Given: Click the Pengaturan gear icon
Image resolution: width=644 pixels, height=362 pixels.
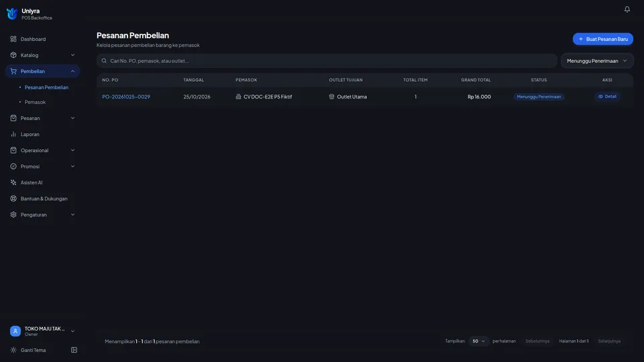Looking at the screenshot, I should tap(13, 215).
